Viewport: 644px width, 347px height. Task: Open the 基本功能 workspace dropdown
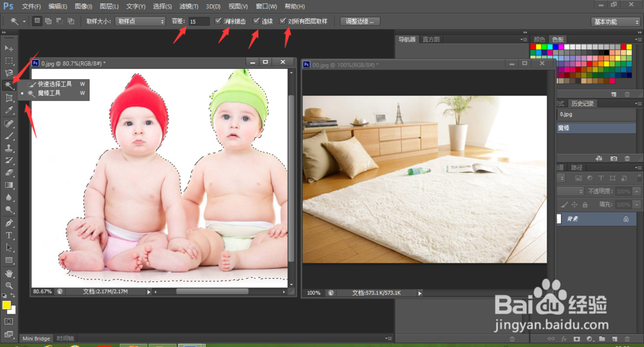[x=616, y=22]
